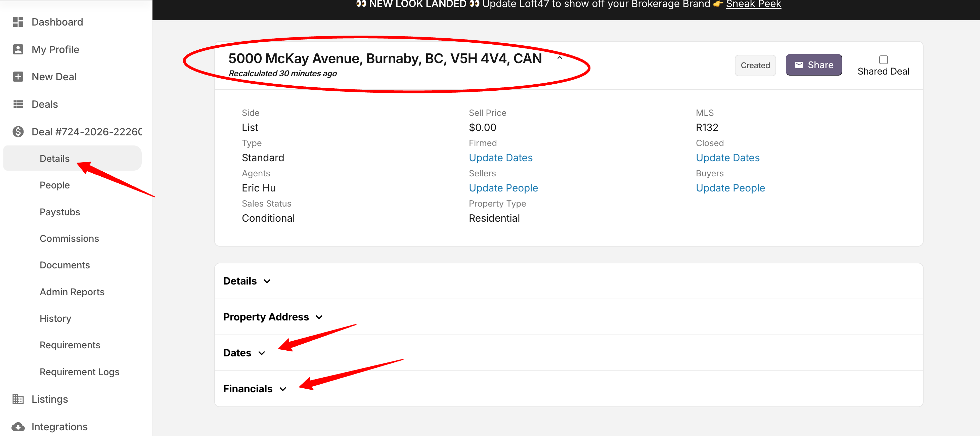Go to the Documents sidebar item
This screenshot has height=436, width=980.
tap(65, 265)
